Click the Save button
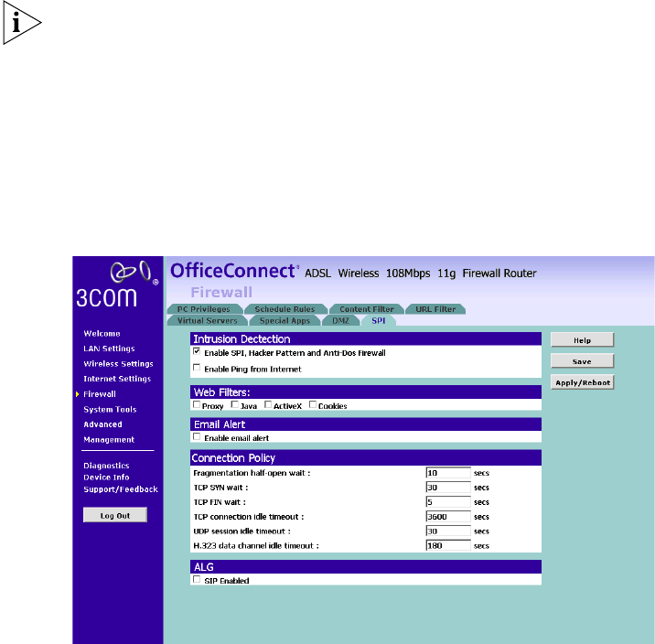This screenshot has height=644, width=655. click(x=583, y=361)
